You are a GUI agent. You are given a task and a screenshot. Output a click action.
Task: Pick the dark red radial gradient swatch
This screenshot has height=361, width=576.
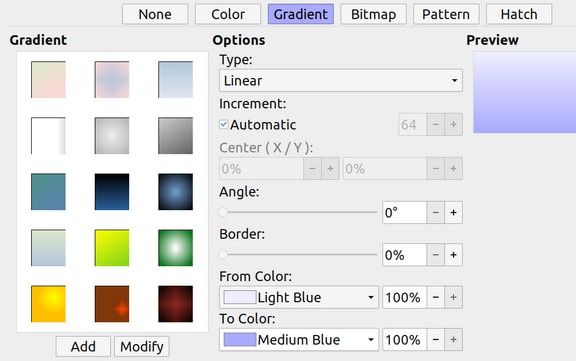point(176,304)
